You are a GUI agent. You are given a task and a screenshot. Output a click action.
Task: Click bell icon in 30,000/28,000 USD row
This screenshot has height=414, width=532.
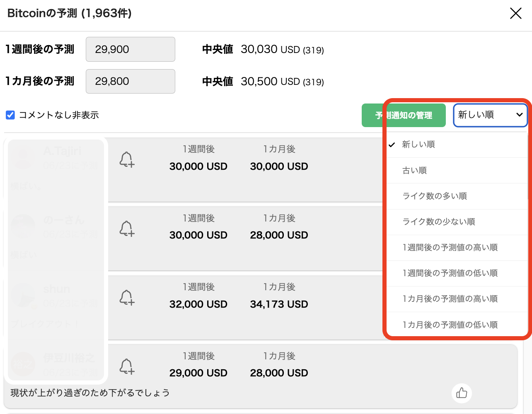[x=127, y=229]
